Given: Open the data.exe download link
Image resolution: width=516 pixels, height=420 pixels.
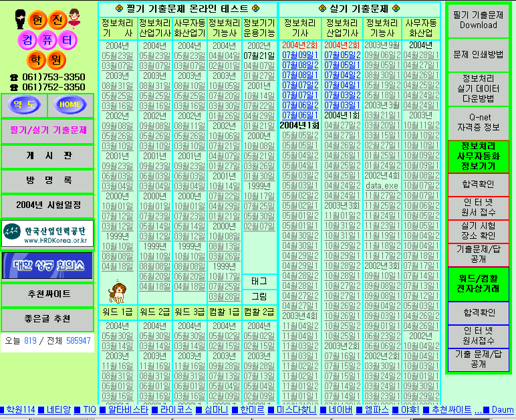Looking at the screenshot, I should [382, 185].
